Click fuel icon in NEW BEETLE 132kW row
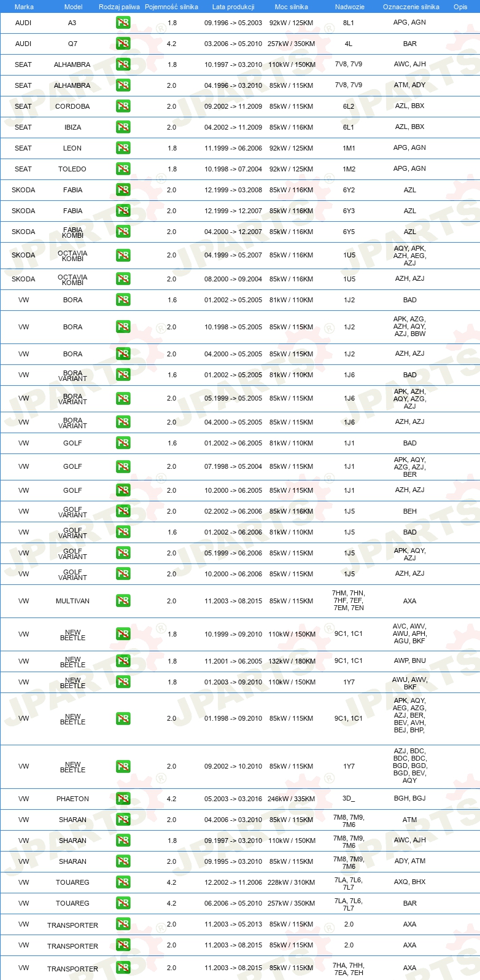This screenshot has width=480, height=980. [123, 661]
